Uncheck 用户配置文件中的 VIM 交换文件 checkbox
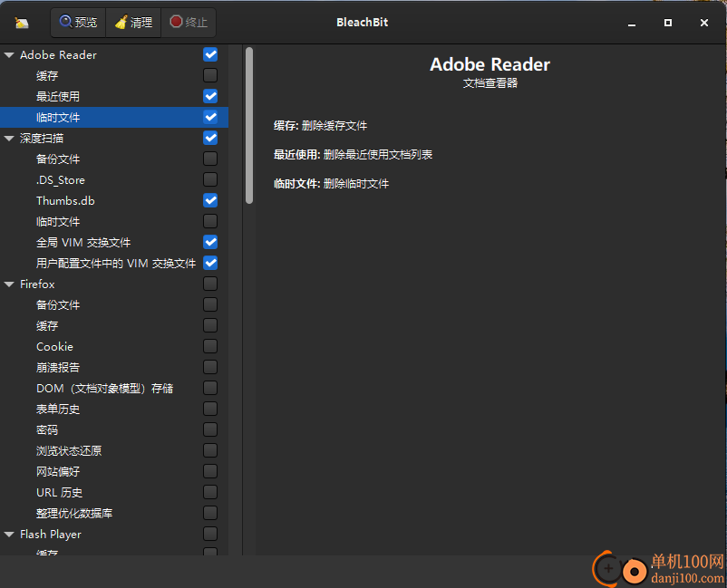The height and width of the screenshot is (588, 727). 210,263
